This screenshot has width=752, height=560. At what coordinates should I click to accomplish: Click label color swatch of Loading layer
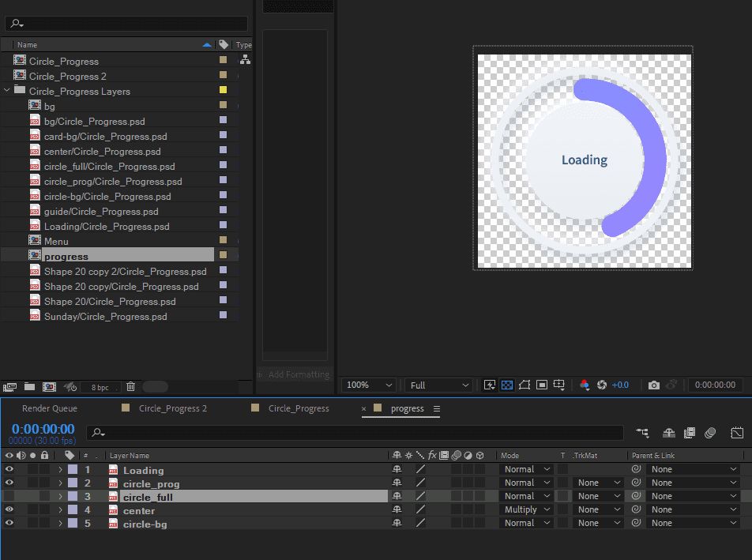tap(73, 469)
